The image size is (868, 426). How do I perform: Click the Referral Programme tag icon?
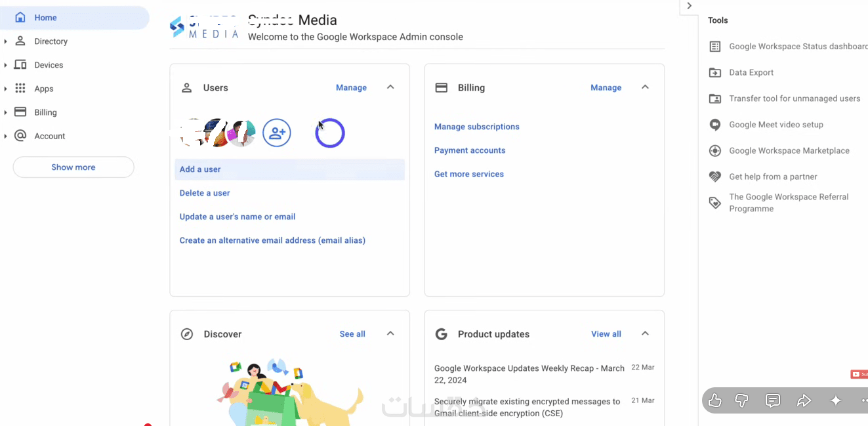click(715, 203)
